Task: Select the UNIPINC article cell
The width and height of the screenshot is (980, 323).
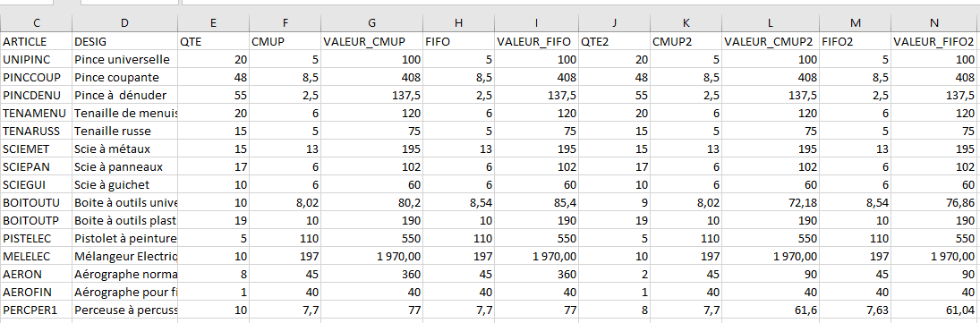Action: (37, 60)
